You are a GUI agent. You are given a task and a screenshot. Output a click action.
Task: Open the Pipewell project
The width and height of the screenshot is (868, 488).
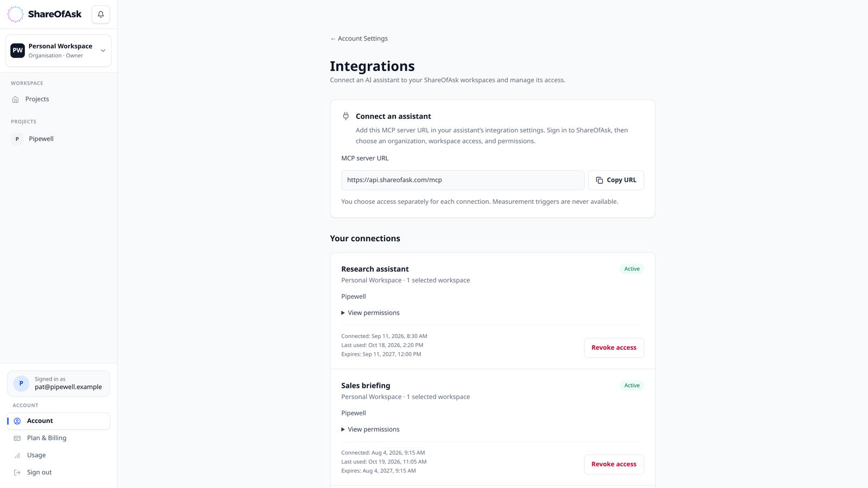pos(59,139)
